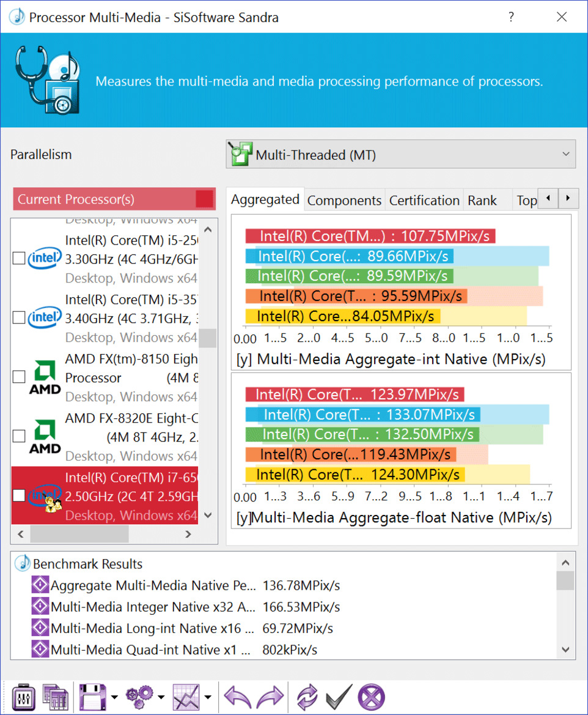Select the red 123.97MPix/s float chart bar
The width and height of the screenshot is (588, 715).
tap(355, 394)
